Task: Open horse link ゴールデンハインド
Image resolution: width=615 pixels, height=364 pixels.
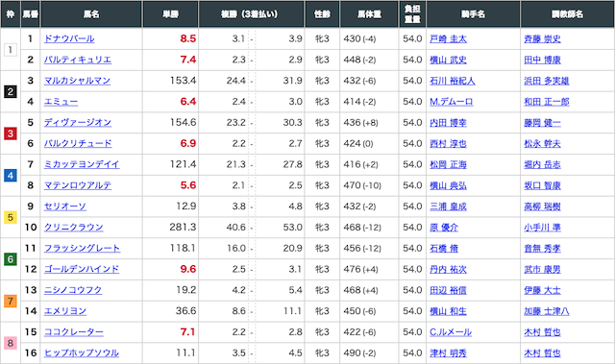Action: tap(82, 269)
